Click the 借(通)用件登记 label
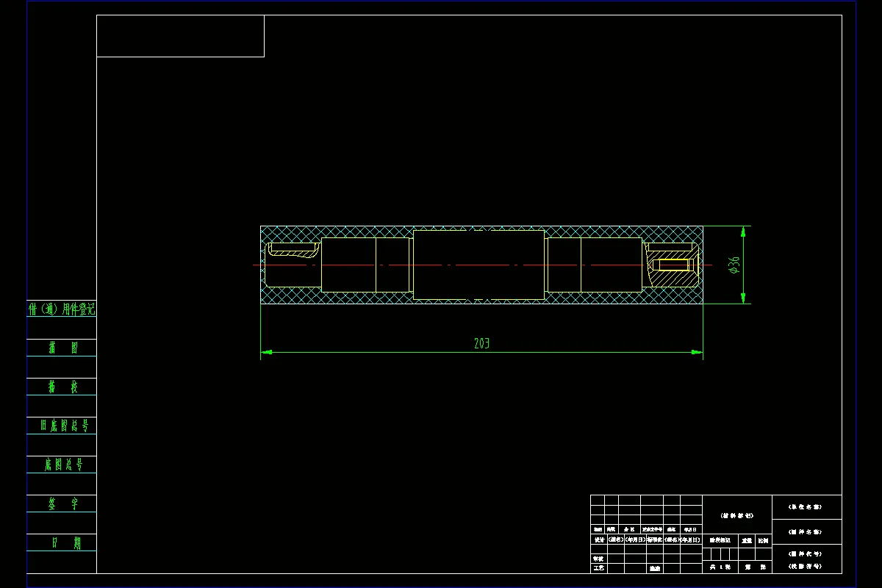The image size is (882, 588). (62, 309)
